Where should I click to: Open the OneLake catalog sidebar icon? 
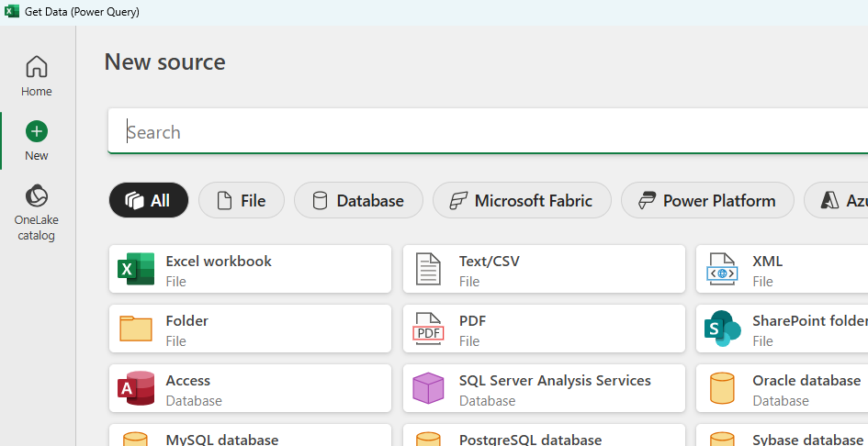pyautogui.click(x=37, y=195)
